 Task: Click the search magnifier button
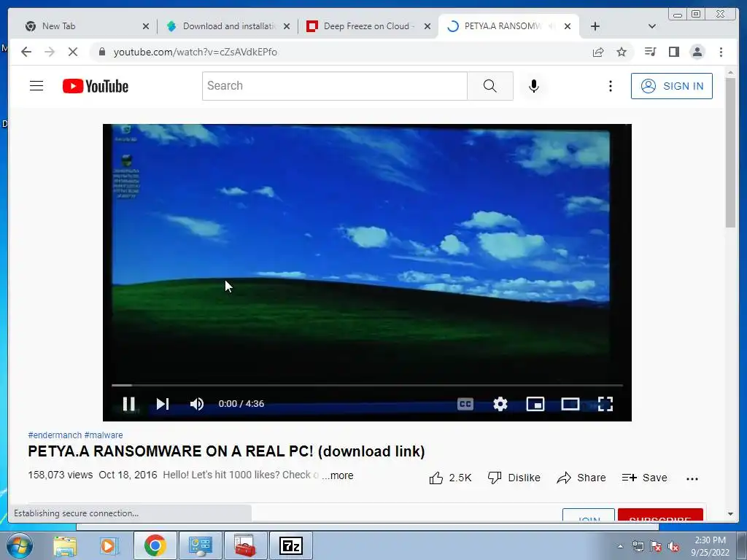coord(489,86)
